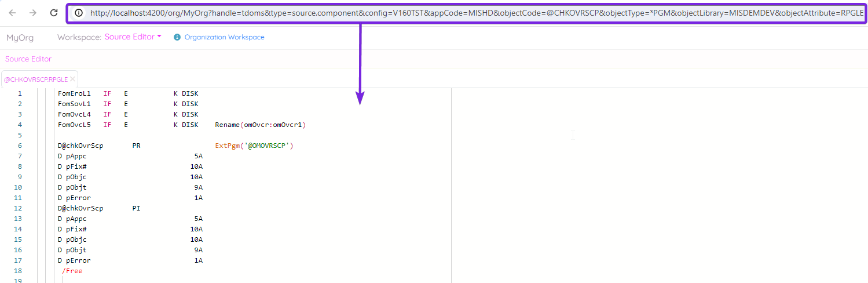Click the /Free directive on line 18
Viewport: 868px width, 283px height.
(x=72, y=271)
